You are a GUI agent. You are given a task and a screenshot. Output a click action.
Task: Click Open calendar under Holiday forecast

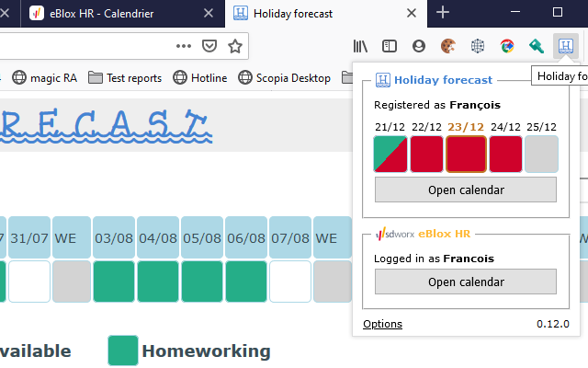click(466, 190)
